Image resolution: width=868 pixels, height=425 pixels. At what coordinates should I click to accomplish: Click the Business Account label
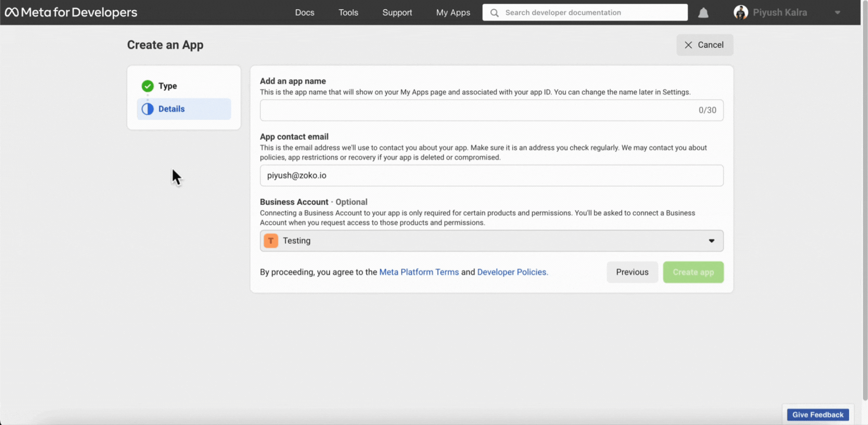point(294,202)
